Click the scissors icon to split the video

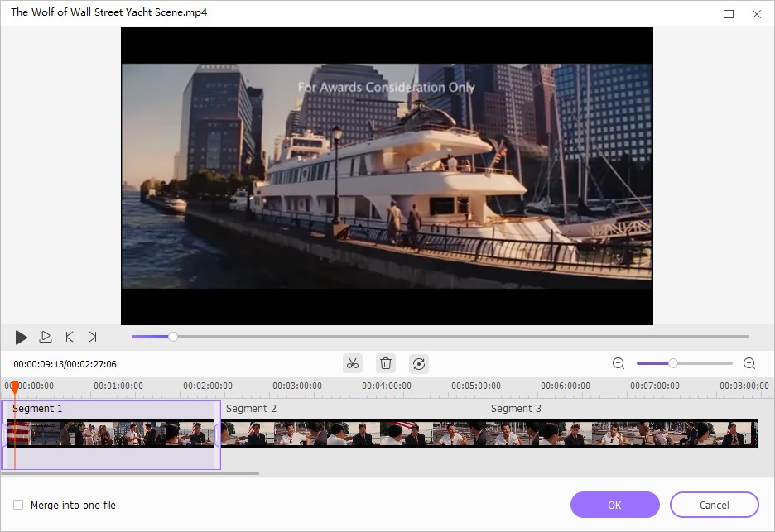[352, 362]
